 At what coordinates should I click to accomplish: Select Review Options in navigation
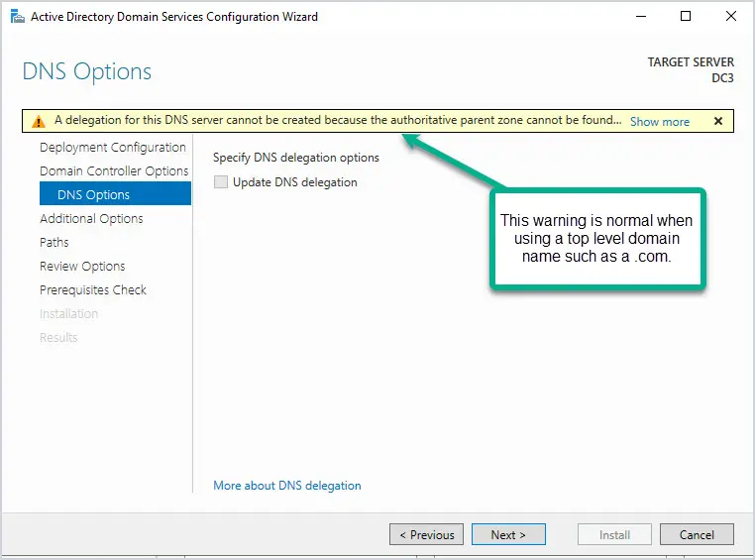(82, 267)
